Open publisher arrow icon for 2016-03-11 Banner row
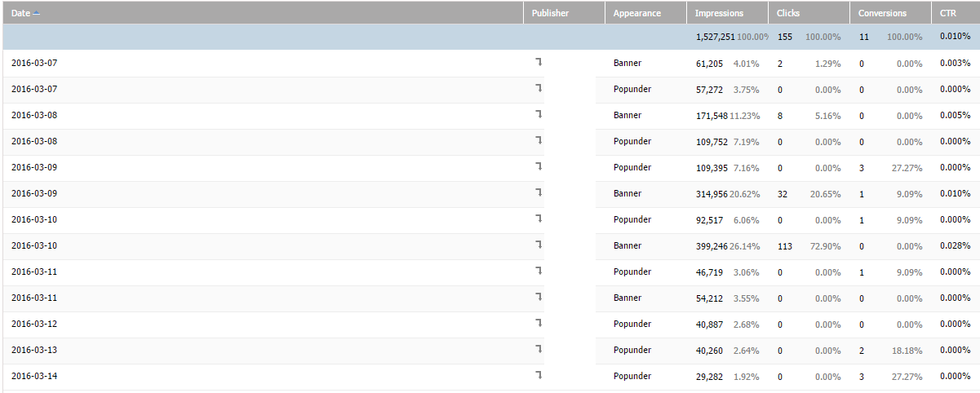The height and width of the screenshot is (393, 980). [x=539, y=297]
